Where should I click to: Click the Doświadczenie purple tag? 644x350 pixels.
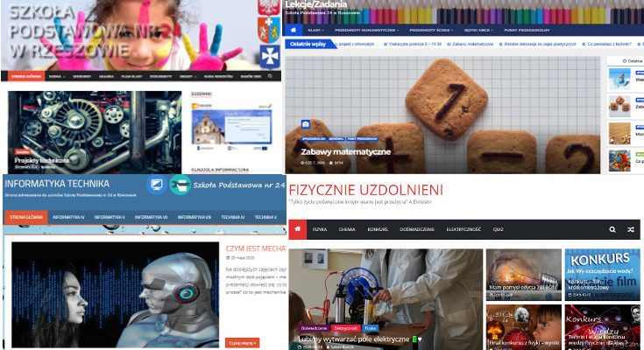point(315,328)
